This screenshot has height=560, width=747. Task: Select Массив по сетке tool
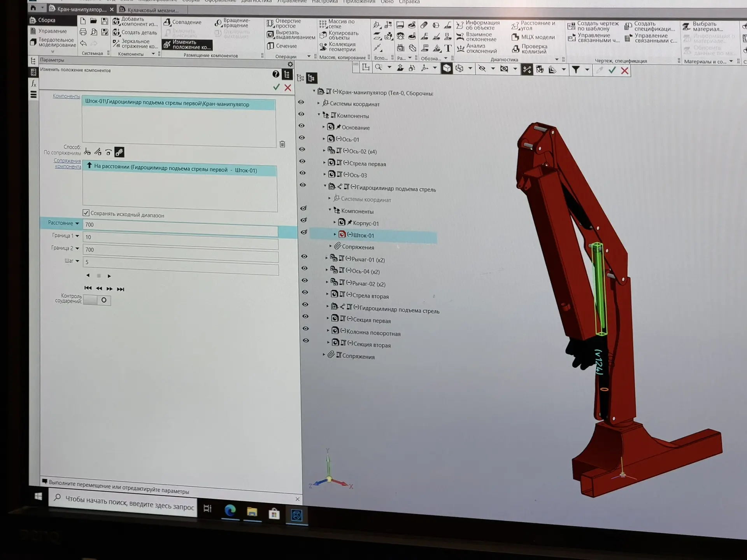[337, 24]
